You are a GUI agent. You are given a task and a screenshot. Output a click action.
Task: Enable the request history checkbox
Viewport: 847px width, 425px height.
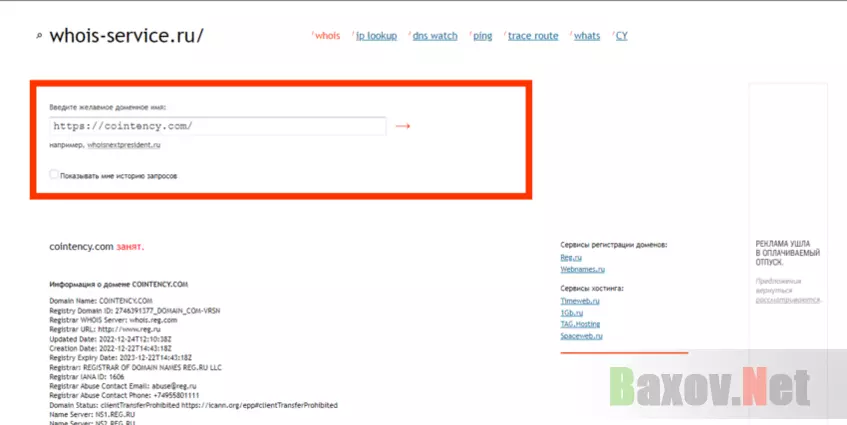[x=53, y=174]
